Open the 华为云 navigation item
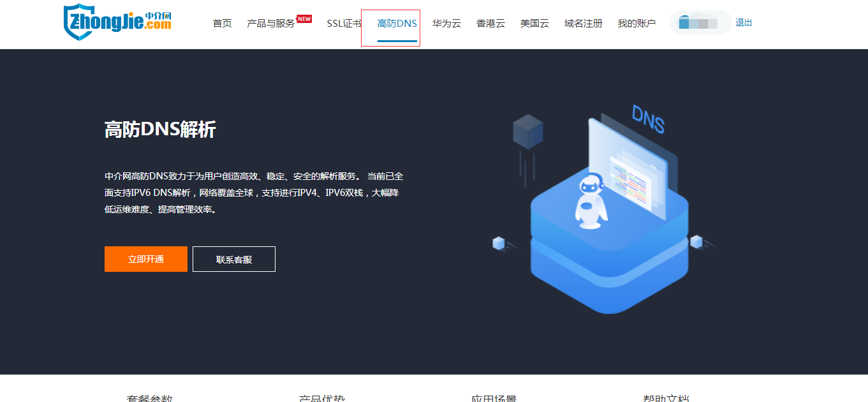 [446, 23]
